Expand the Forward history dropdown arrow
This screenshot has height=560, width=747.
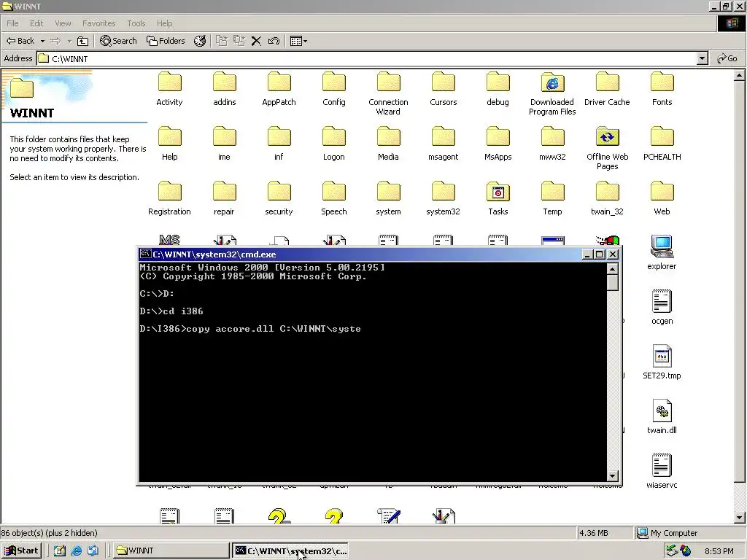click(x=69, y=41)
